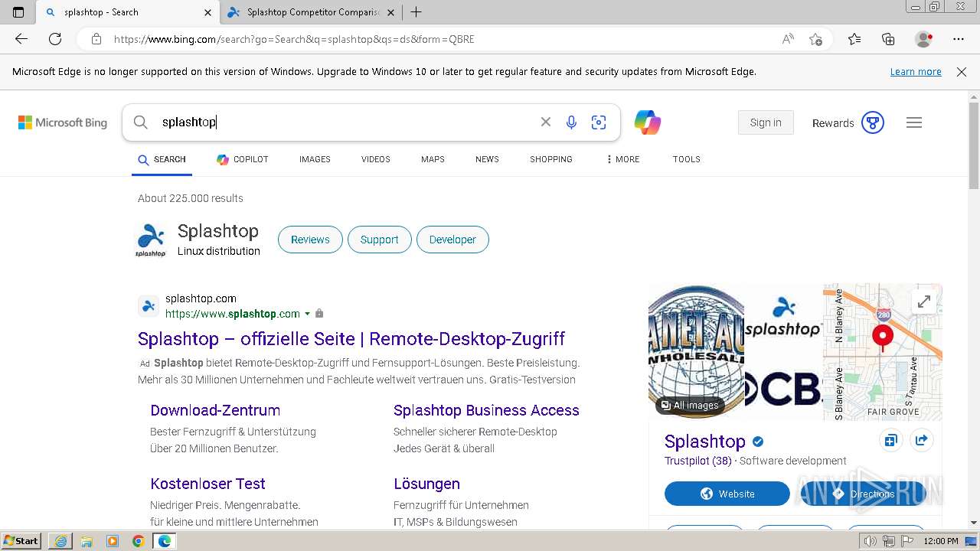980x551 pixels.
Task: Open File Explorer from the taskbar
Action: (x=87, y=541)
